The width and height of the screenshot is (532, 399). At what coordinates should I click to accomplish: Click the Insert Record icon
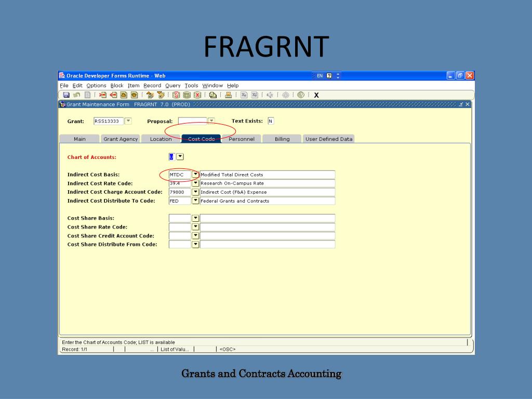(x=102, y=95)
